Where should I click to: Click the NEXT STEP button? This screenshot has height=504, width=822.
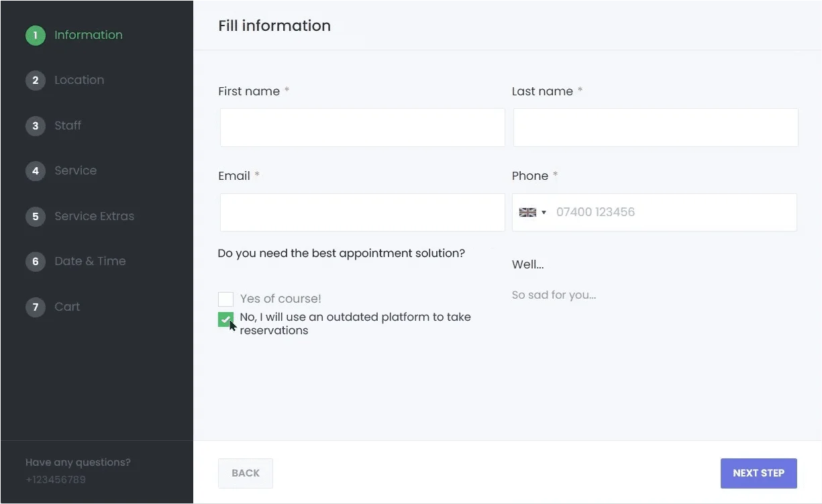coord(759,473)
